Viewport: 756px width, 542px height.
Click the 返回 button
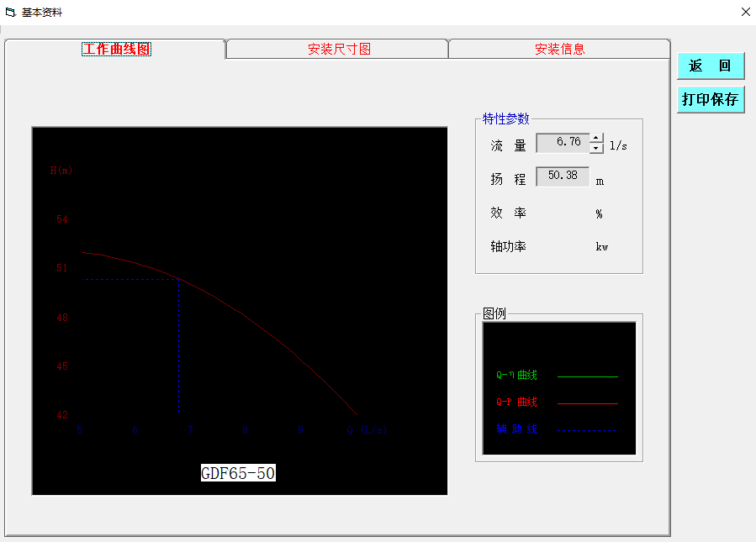coord(711,66)
